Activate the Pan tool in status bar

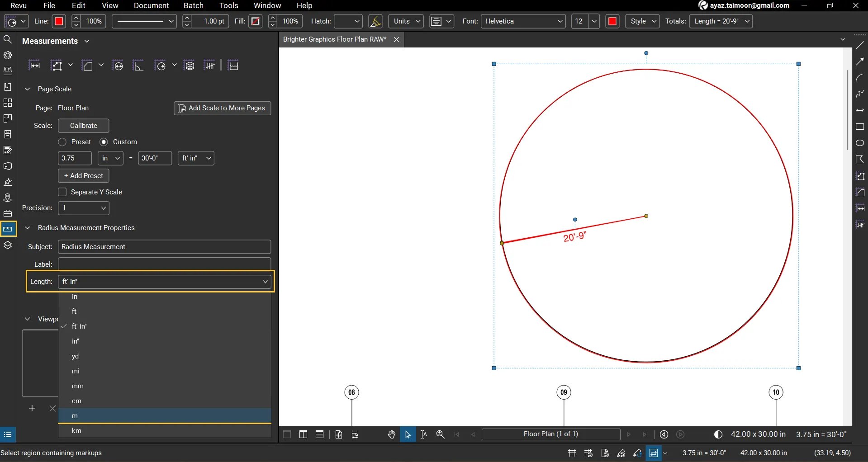pos(391,434)
